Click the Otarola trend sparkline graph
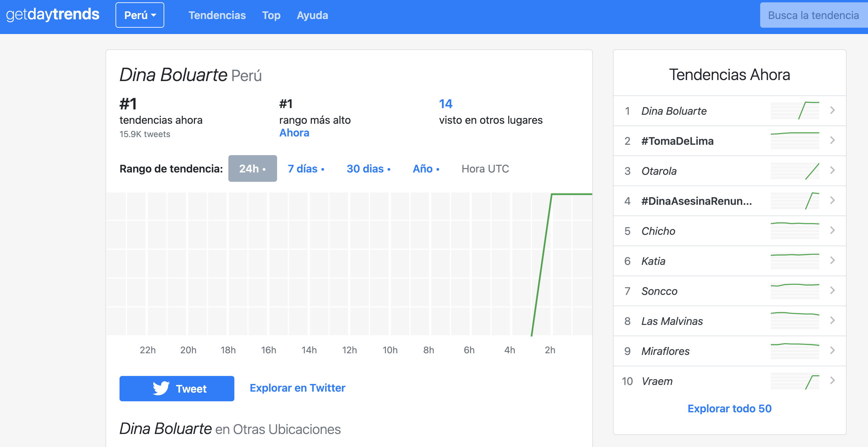 [x=795, y=171]
